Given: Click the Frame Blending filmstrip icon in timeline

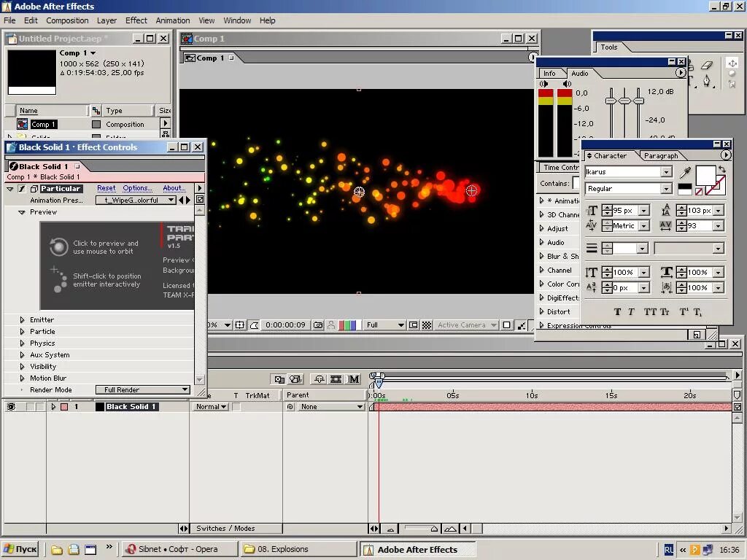Looking at the screenshot, I should (x=336, y=379).
